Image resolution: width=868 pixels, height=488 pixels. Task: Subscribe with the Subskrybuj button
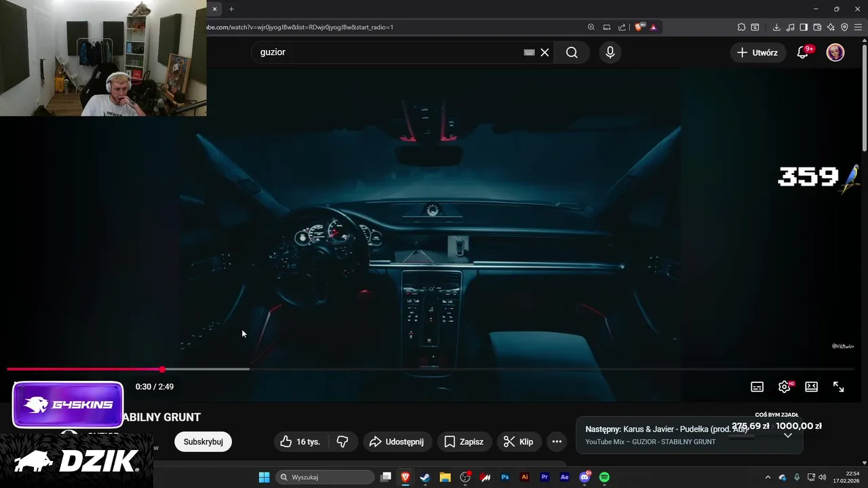(x=203, y=441)
